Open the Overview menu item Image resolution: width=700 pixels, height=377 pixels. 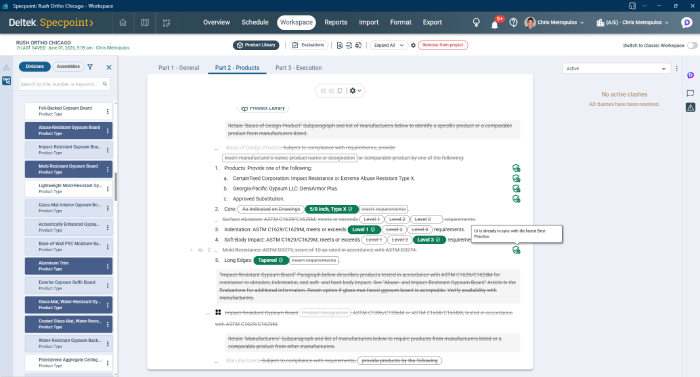pyautogui.click(x=217, y=22)
